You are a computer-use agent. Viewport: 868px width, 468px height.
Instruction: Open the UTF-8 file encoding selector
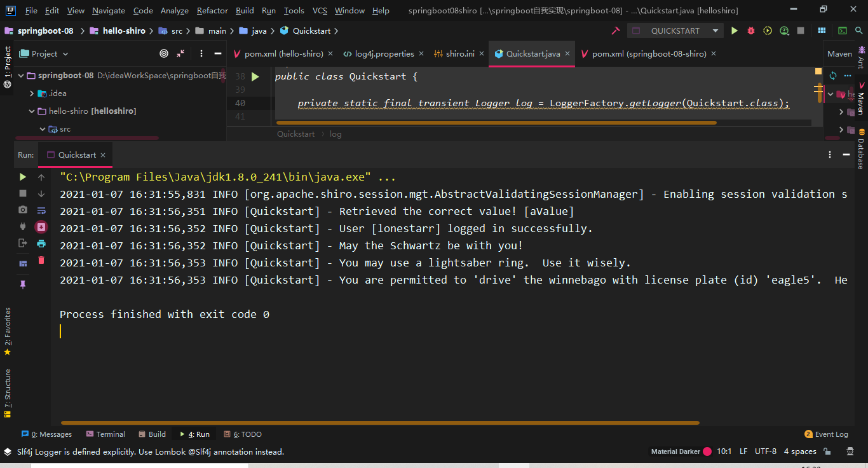click(766, 451)
